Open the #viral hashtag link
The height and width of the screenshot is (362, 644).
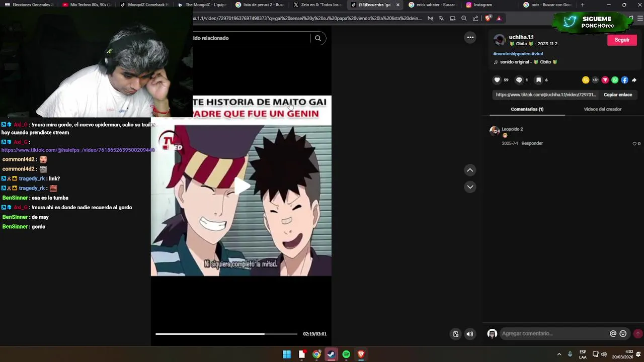pyautogui.click(x=537, y=54)
